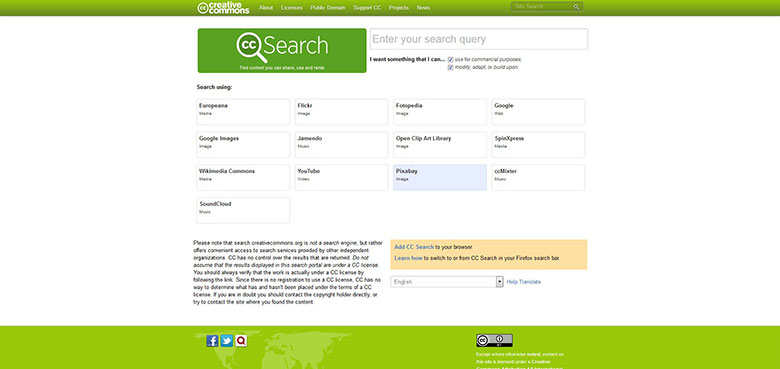Choose YouTube as video search source
This screenshot has height=369, width=780.
coord(341,178)
